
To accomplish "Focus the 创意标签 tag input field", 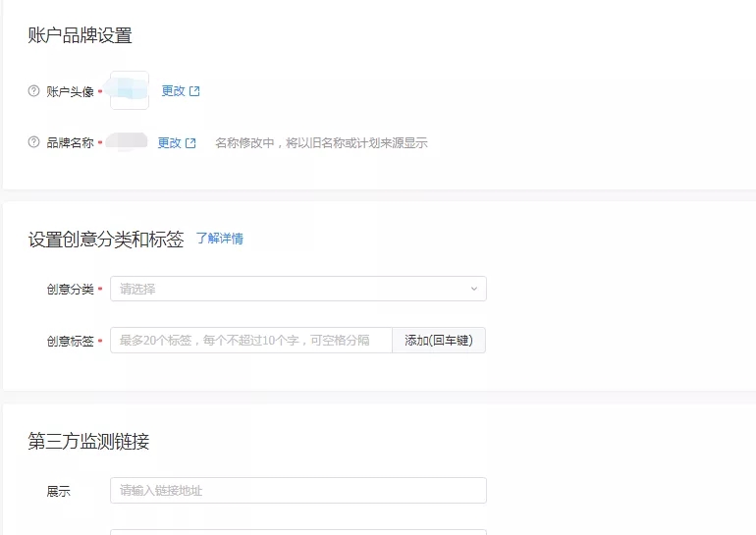I will click(251, 341).
